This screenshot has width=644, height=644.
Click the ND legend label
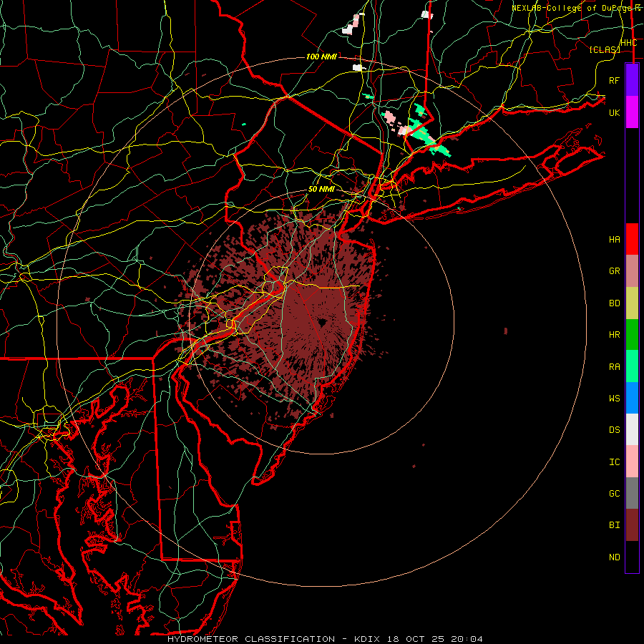click(x=615, y=557)
